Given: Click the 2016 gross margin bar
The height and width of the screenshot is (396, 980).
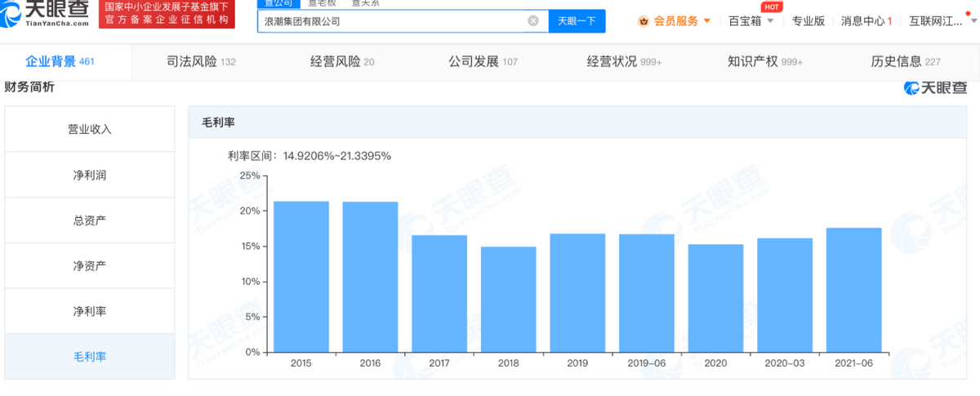Looking at the screenshot, I should (370, 277).
